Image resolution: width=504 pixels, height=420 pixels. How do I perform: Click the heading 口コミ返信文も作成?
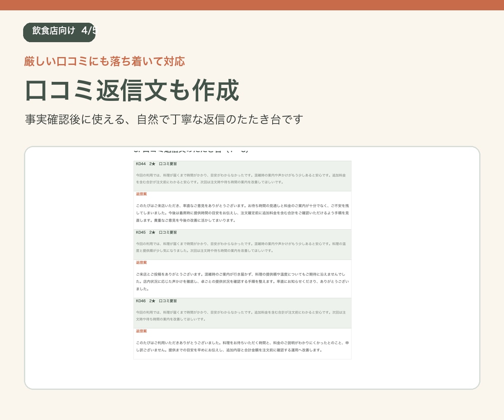(132, 90)
